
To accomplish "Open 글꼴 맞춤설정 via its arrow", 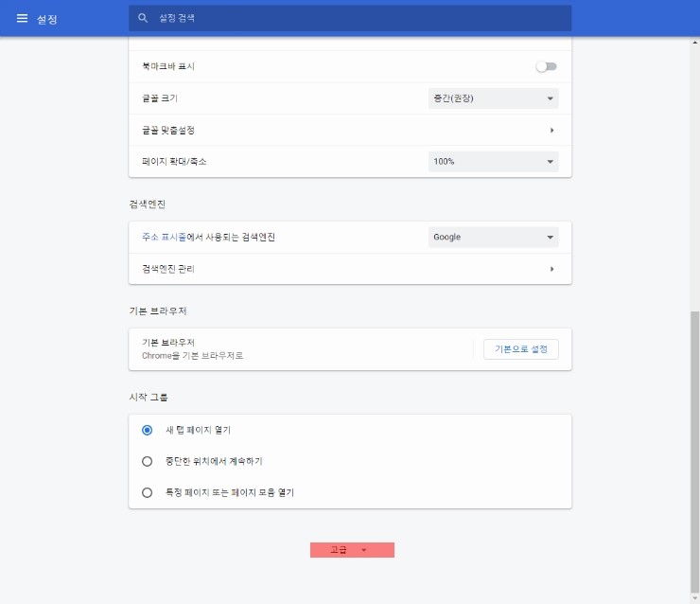I will coord(551,130).
